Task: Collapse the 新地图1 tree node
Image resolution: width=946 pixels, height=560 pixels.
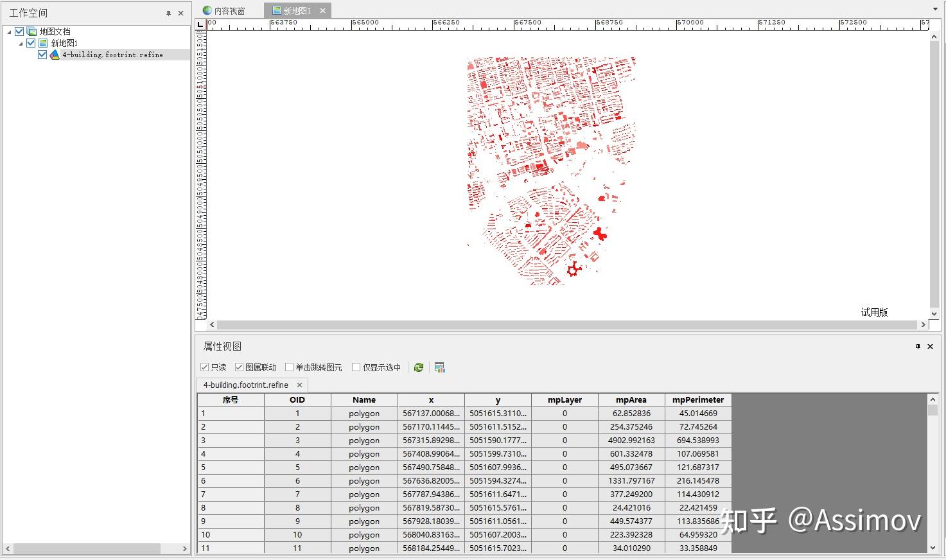Action: pyautogui.click(x=20, y=42)
